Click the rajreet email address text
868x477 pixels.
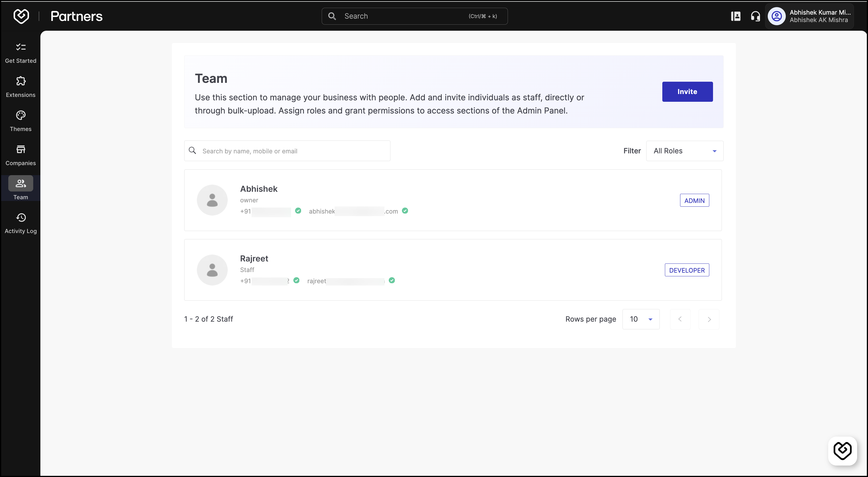pos(346,281)
